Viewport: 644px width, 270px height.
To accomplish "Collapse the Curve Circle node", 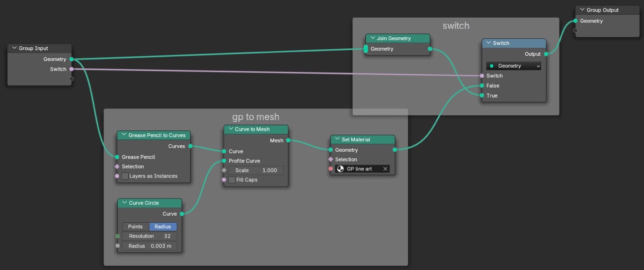I will pyautogui.click(x=124, y=203).
